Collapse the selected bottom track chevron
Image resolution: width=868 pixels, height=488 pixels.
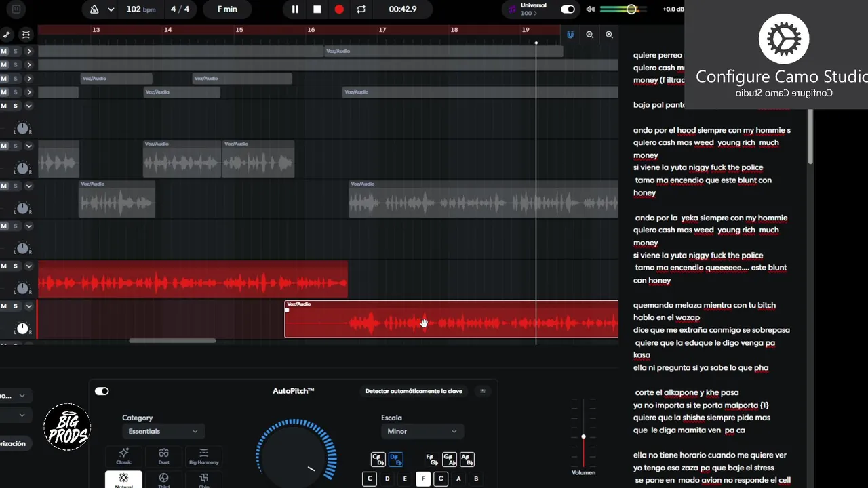[x=28, y=306]
